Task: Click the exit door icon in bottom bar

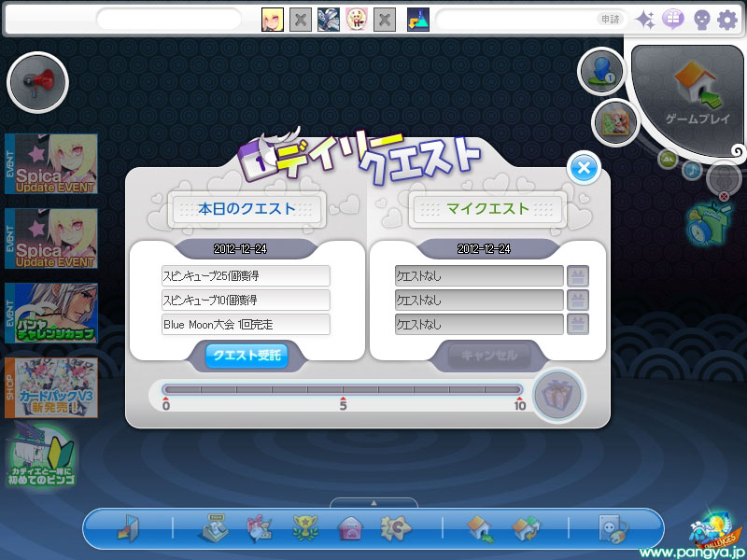Action: pyautogui.click(x=128, y=528)
